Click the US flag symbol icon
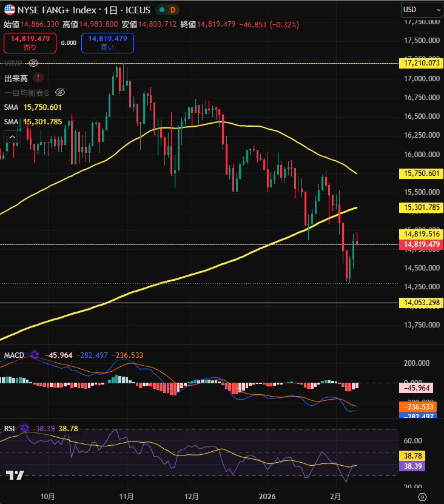This screenshot has width=444, height=504. click(10, 10)
